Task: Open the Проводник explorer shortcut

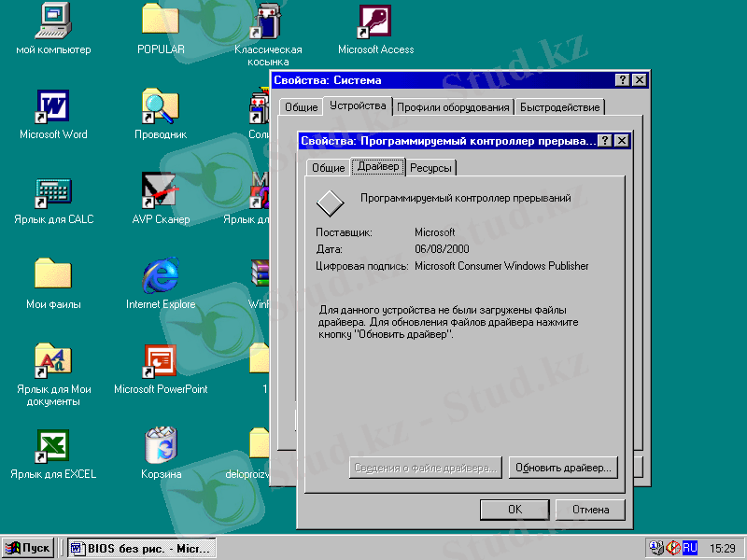Action: 161,105
